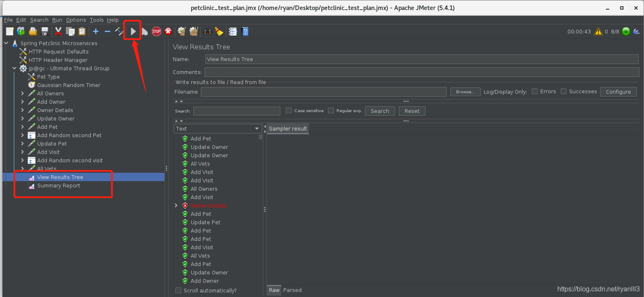The image size is (644, 297).
Task: Toggle the Successes checkbox
Action: click(564, 91)
